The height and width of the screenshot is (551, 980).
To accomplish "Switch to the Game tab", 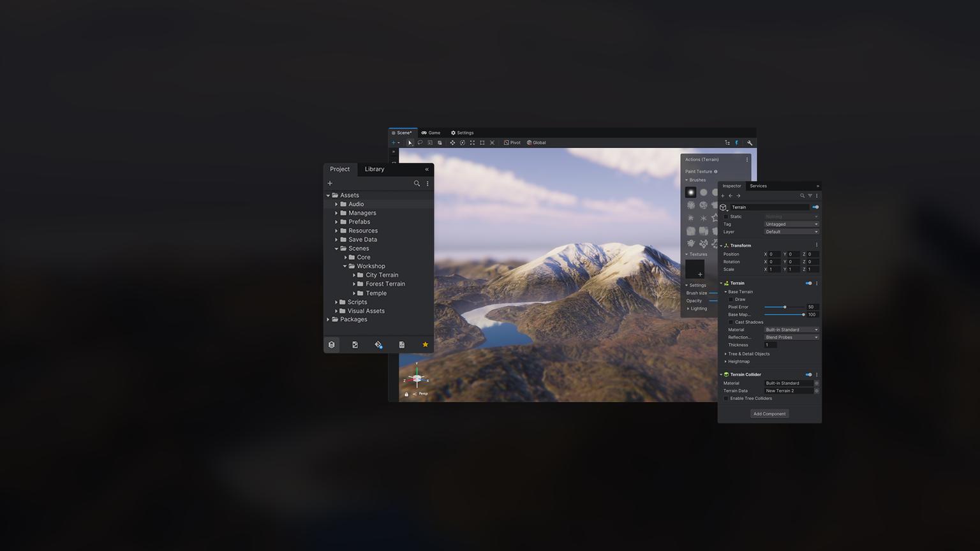I will (431, 133).
